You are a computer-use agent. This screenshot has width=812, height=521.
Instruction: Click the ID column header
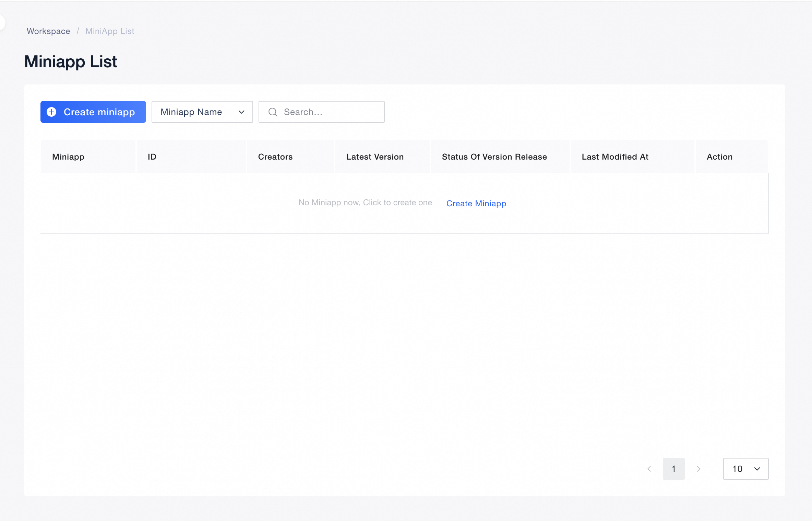point(191,157)
